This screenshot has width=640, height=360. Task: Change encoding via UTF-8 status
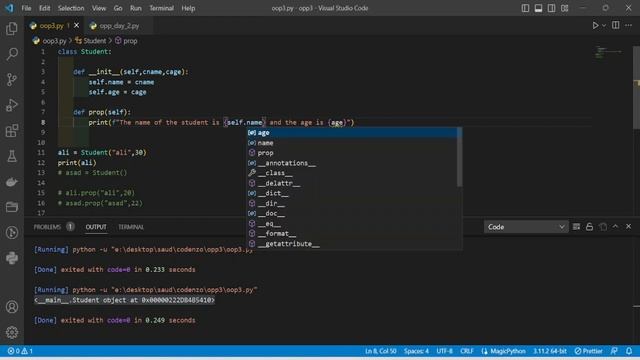(444, 351)
